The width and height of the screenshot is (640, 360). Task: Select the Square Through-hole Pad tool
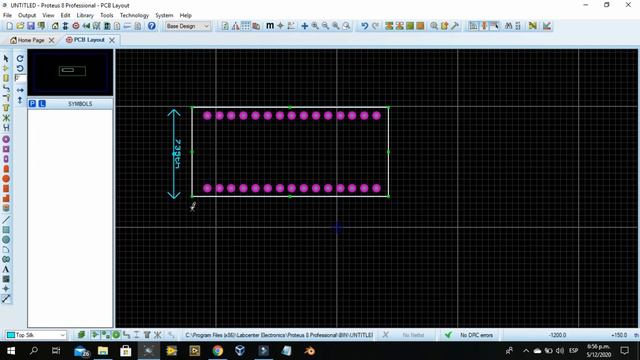click(x=6, y=149)
